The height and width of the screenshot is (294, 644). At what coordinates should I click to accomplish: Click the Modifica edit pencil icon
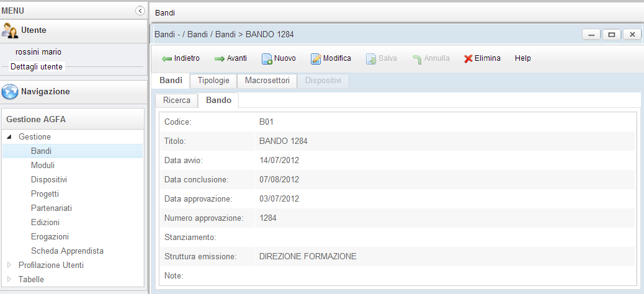tap(316, 59)
